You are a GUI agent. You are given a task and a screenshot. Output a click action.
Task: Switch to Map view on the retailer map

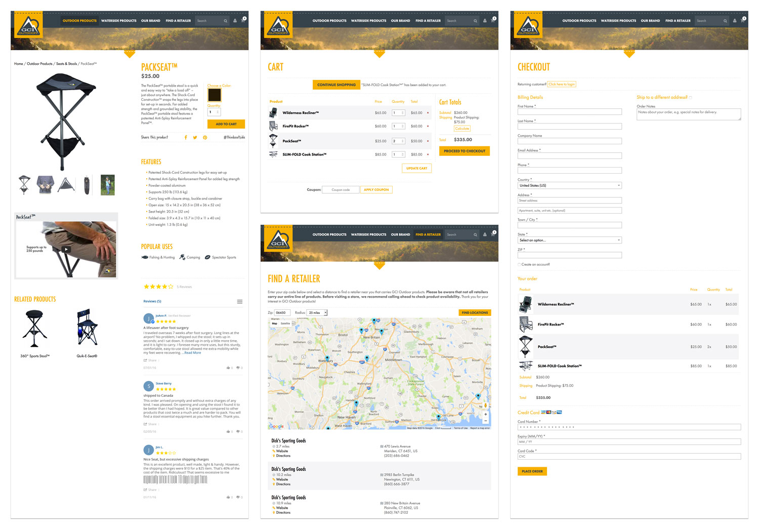point(274,323)
